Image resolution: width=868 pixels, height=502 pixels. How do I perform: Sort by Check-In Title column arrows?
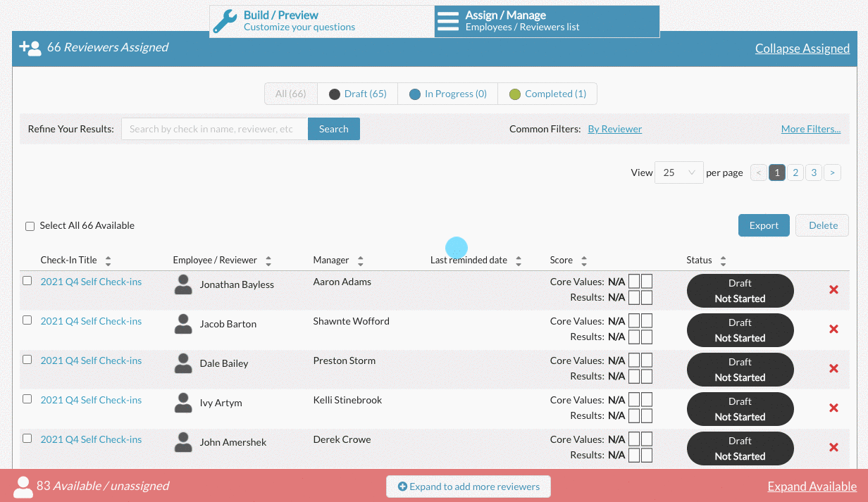pos(108,261)
